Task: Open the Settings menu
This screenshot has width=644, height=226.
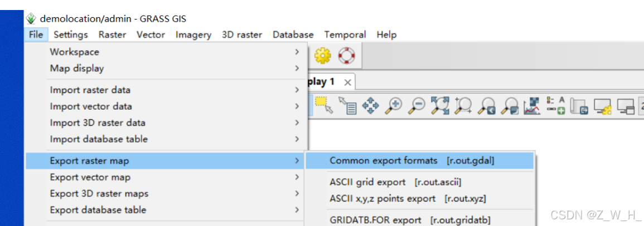Action: [x=71, y=35]
